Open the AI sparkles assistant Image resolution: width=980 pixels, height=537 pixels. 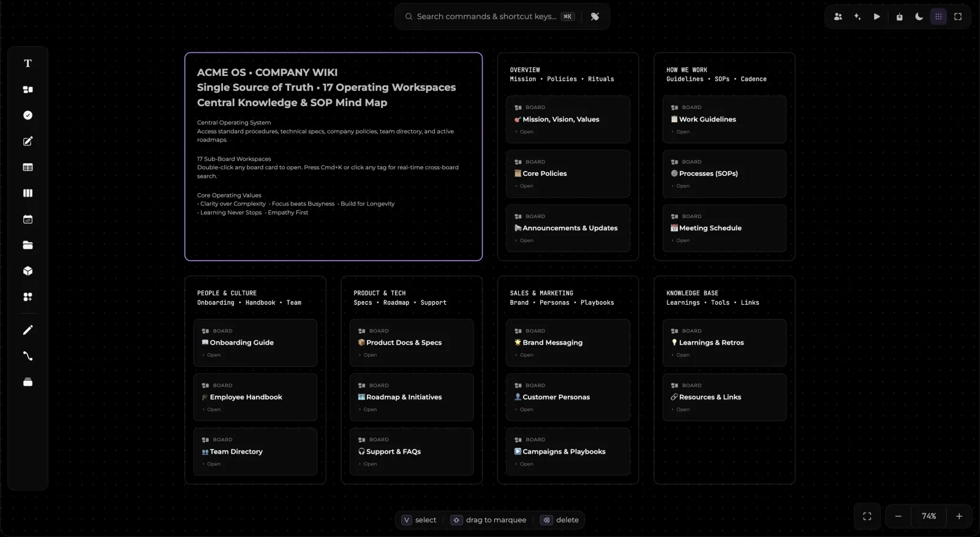(858, 17)
